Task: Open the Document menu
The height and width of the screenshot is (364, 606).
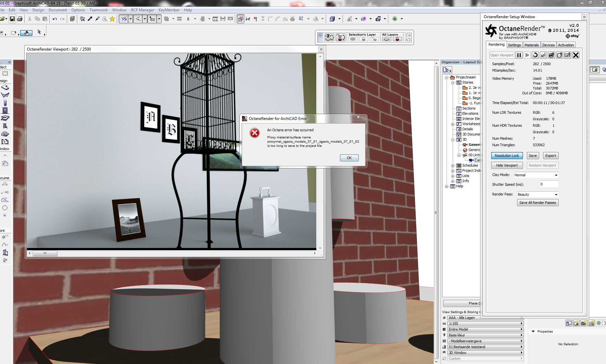Action: pos(58,10)
